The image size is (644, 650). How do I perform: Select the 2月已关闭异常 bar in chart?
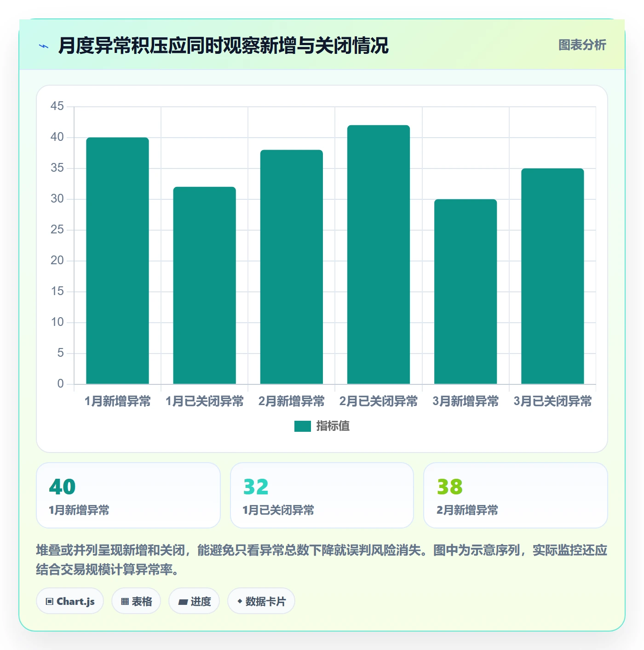tap(379, 255)
